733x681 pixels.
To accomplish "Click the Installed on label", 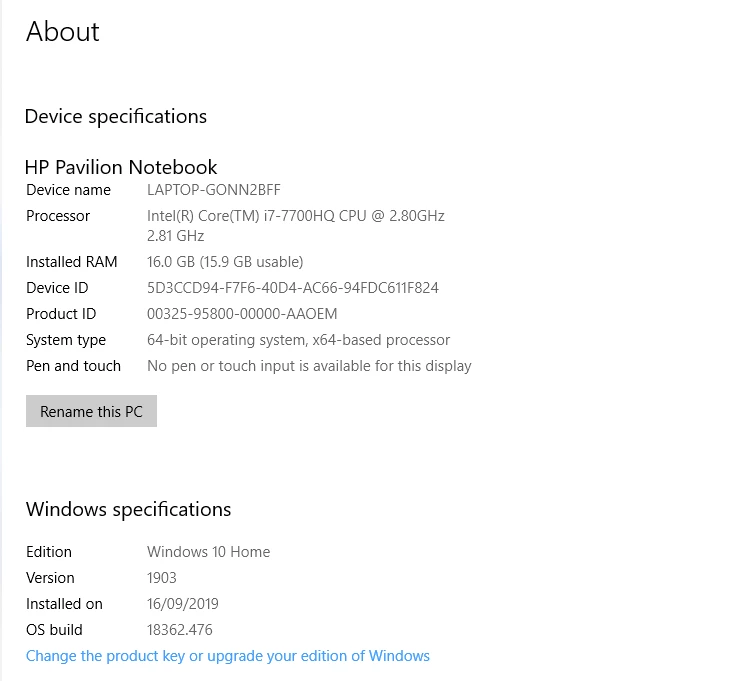I will pos(64,604).
